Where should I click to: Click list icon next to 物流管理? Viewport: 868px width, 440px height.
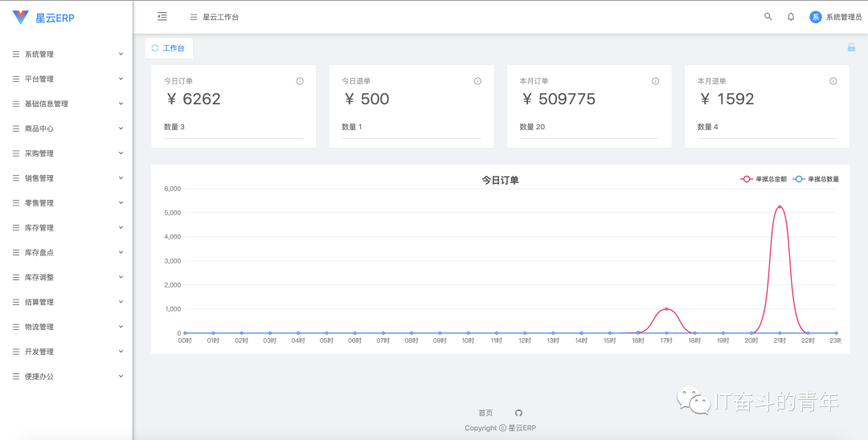coord(16,327)
